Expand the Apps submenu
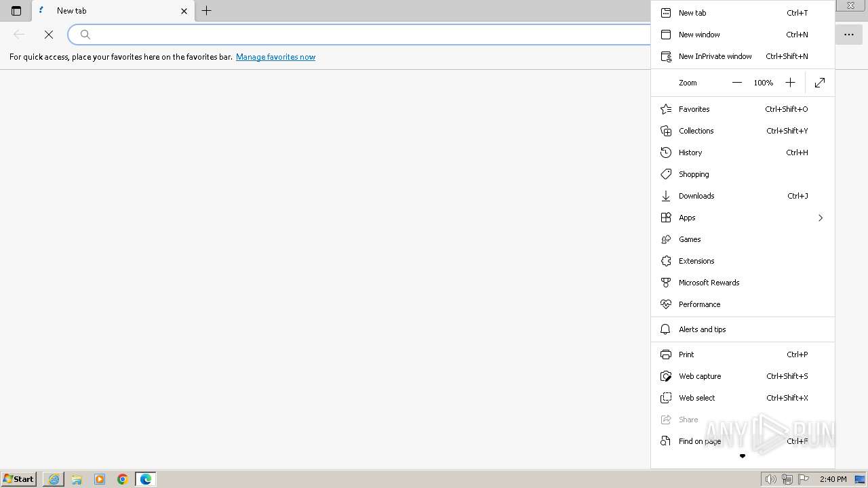 click(743, 218)
